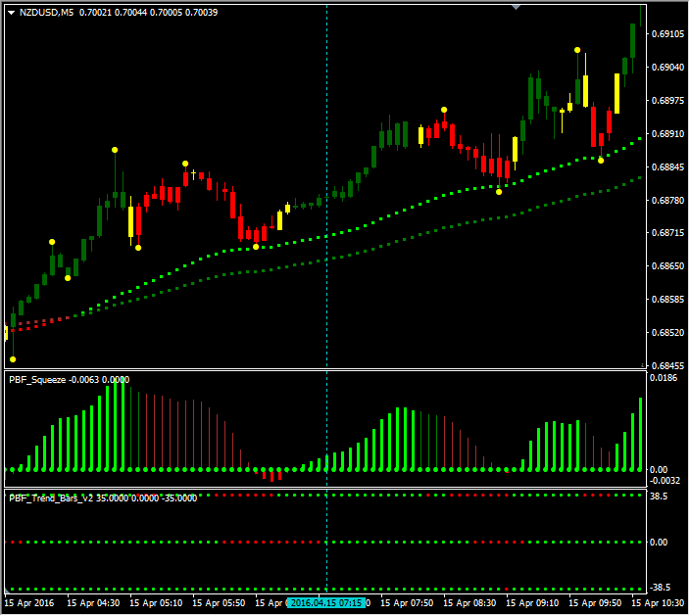The height and width of the screenshot is (616, 690).
Task: Click the gray chart shift triangle marker
Action: 517,7
